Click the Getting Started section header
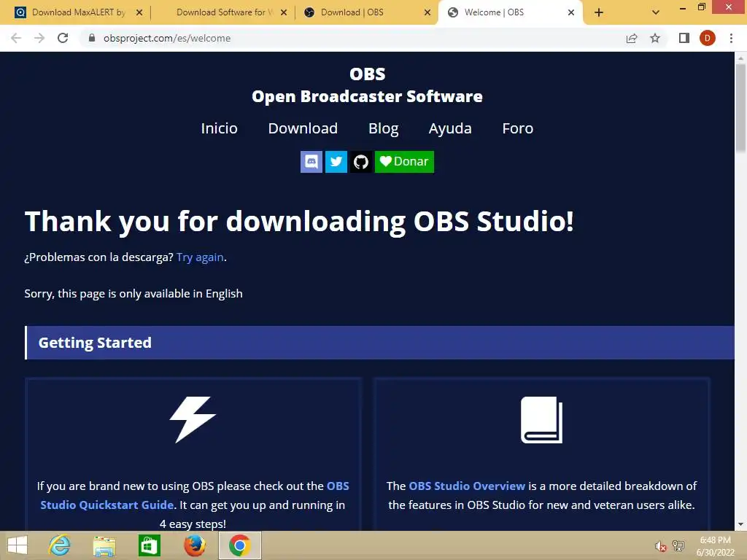This screenshot has height=560, width=747. point(379,343)
